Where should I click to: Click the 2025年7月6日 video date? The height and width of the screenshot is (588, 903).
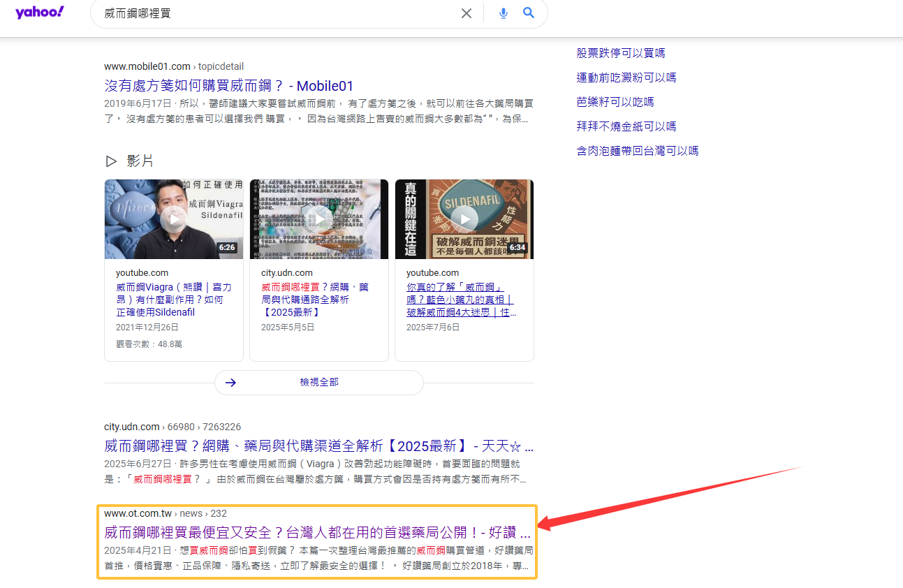point(433,327)
